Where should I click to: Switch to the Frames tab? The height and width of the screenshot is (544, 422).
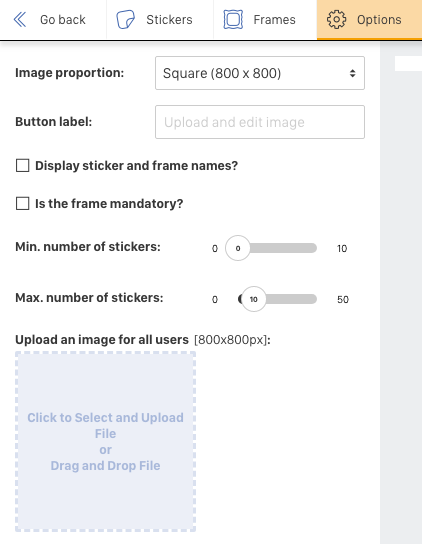pos(265,19)
